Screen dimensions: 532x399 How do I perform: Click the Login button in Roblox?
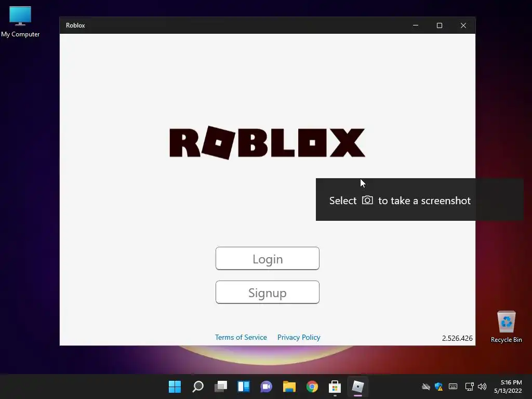[x=268, y=259]
